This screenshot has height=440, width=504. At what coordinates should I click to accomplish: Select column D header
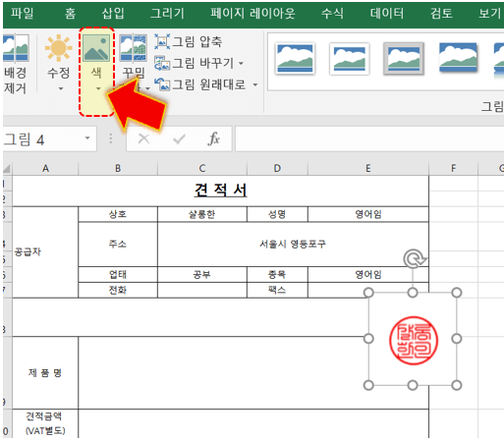point(277,169)
